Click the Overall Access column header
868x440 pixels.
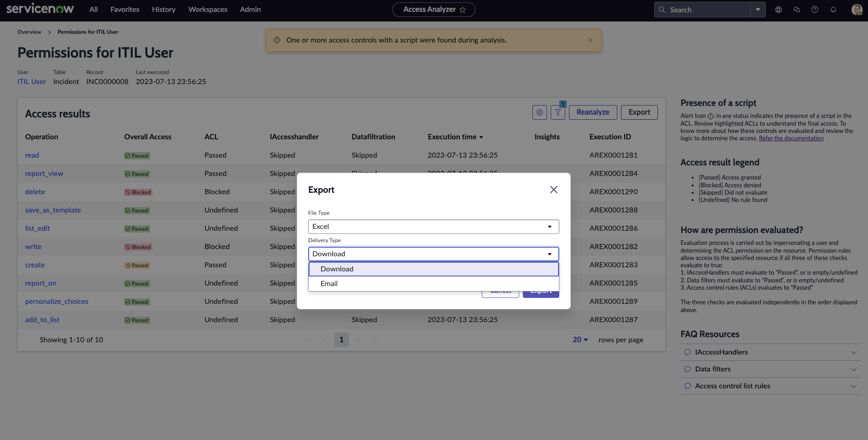click(x=148, y=137)
